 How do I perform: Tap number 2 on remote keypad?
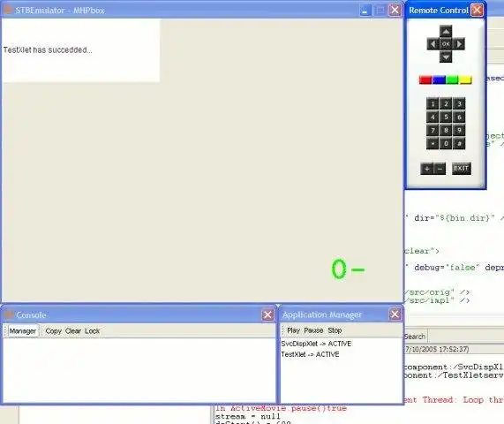[x=446, y=104]
